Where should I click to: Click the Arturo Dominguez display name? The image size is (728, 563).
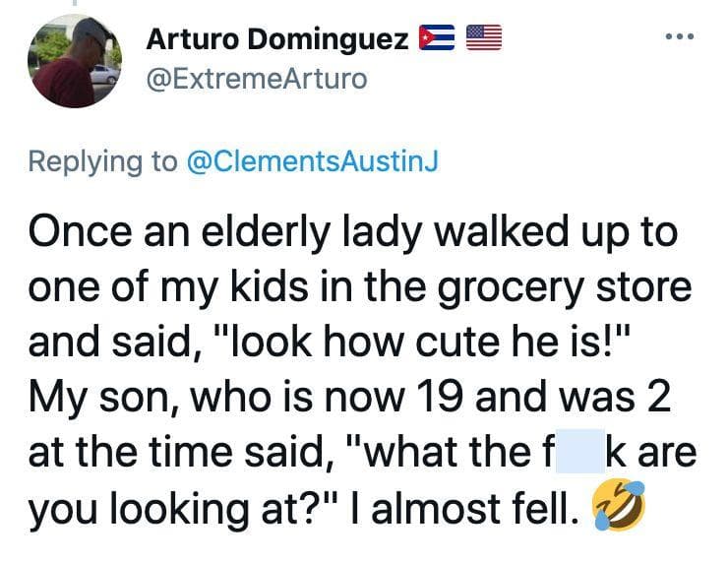pyautogui.click(x=277, y=39)
